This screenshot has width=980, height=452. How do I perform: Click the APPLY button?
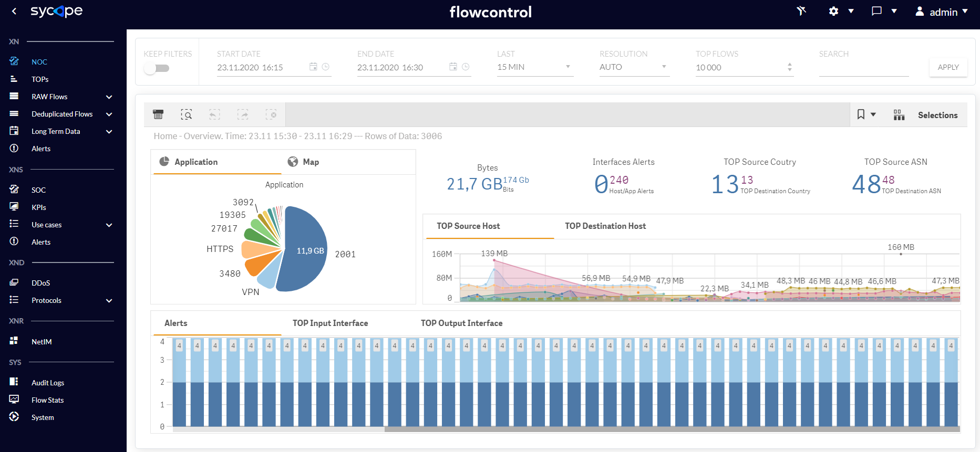948,67
